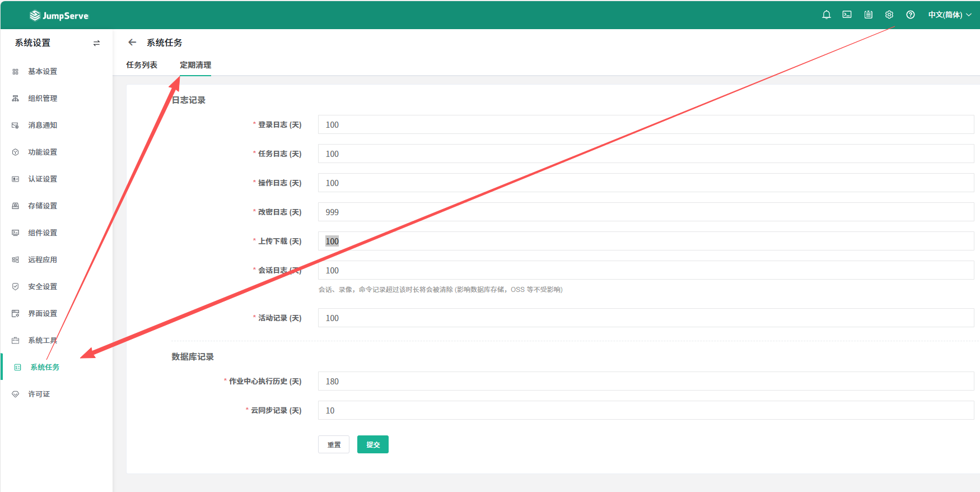Go back using the left arrow icon

coord(132,43)
